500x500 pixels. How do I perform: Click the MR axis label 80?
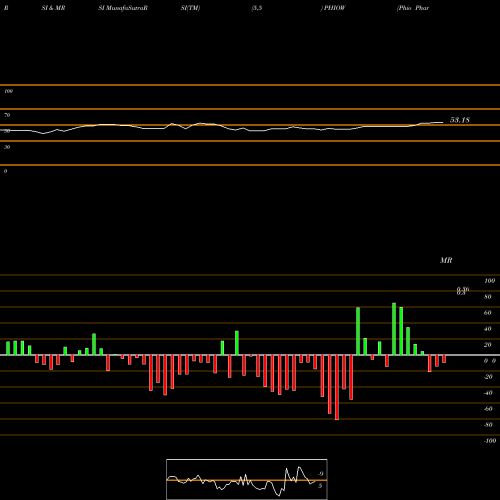(x=488, y=297)
